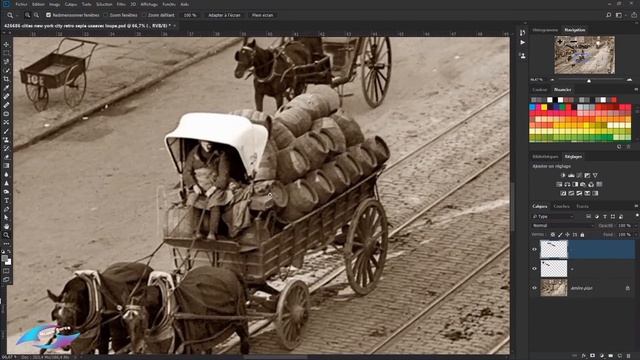Enable the Zoom défilant checkbox
640x360 pixels.
pyautogui.click(x=144, y=15)
